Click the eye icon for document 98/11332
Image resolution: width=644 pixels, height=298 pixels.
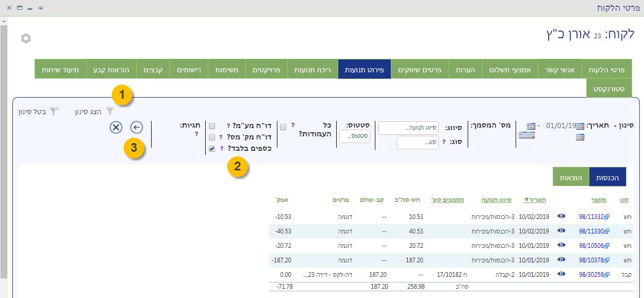click(x=562, y=217)
